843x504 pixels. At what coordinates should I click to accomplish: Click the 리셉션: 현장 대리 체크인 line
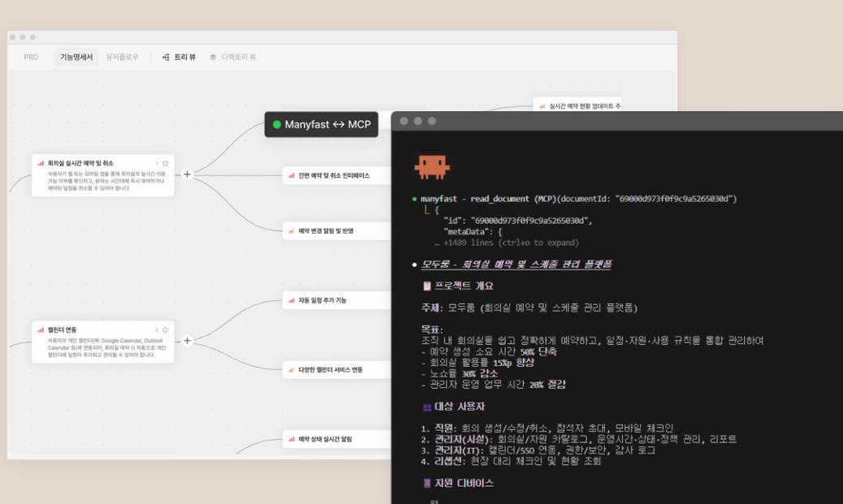tap(511, 462)
